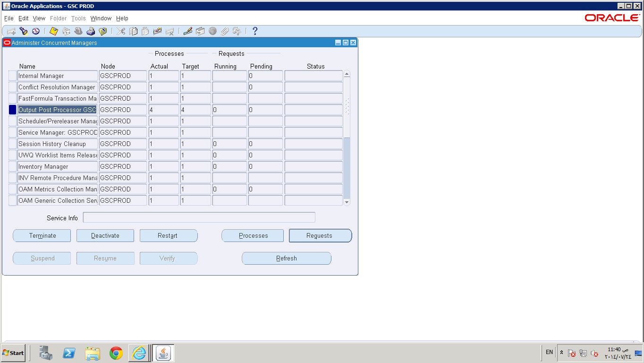
Task: Click the Find flashlight toolbar icon
Action: (23, 31)
